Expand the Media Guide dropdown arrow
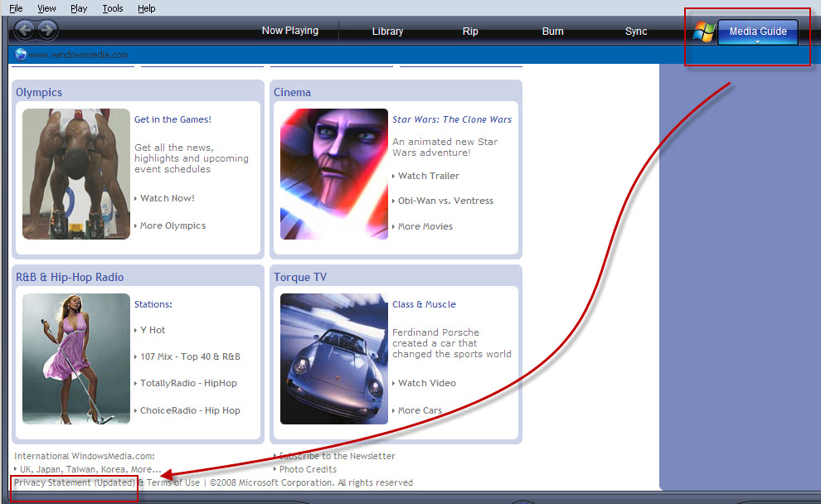This screenshot has height=504, width=821. 758,41
